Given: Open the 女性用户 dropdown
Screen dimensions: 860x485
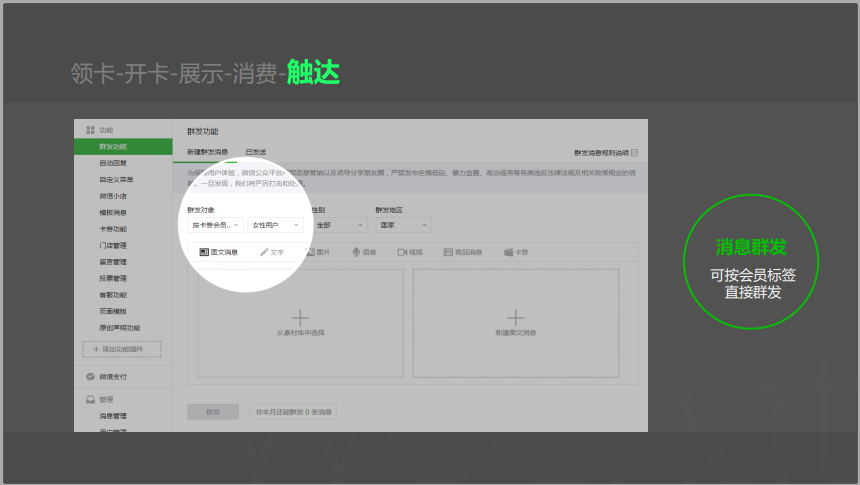Looking at the screenshot, I should point(275,225).
